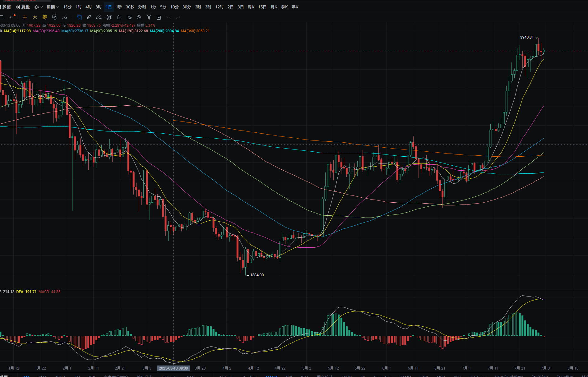Select the filter funnel icon
Image resolution: width=588 pixels, height=377 pixels.
(149, 17)
